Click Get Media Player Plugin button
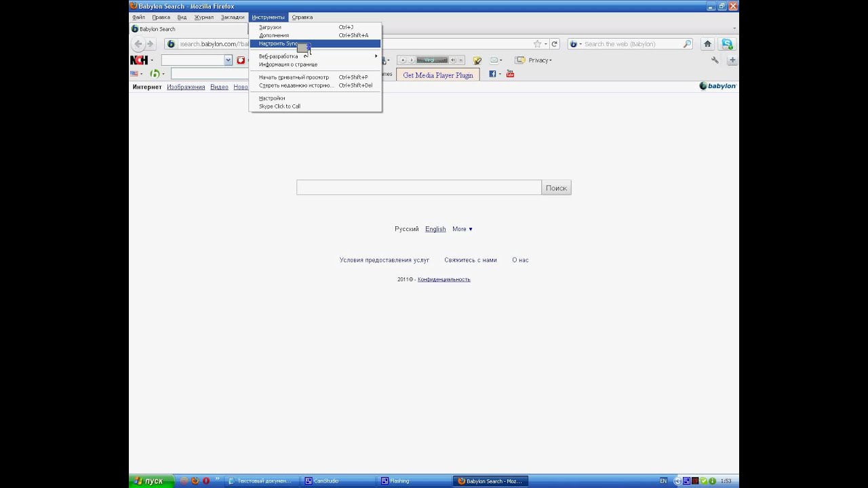868x488 pixels. tap(438, 75)
